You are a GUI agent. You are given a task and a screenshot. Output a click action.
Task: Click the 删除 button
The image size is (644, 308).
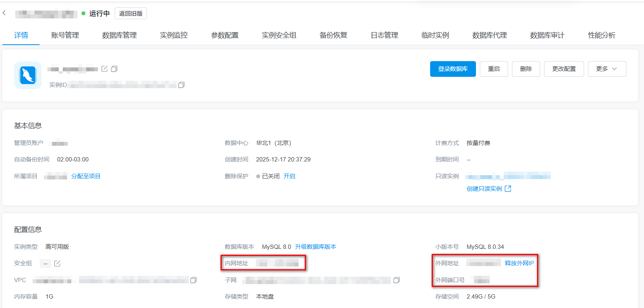(x=526, y=69)
